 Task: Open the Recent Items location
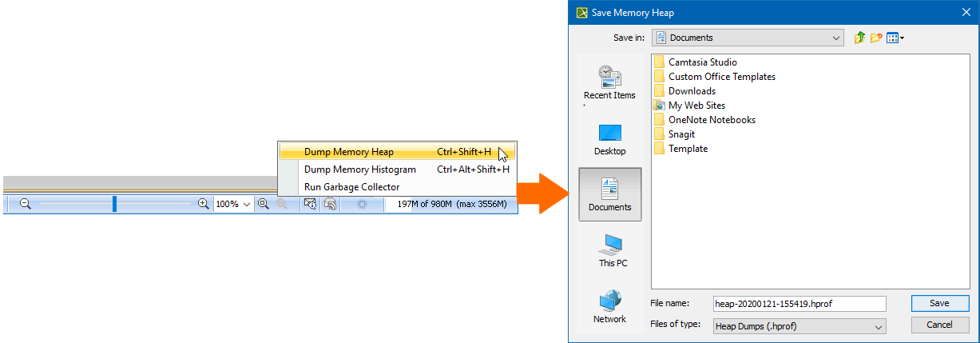[x=609, y=83]
